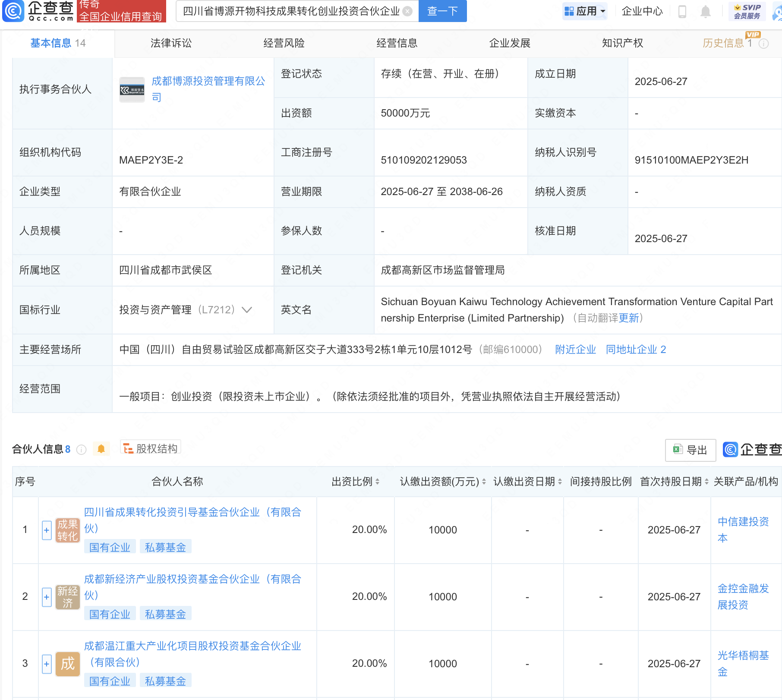The image size is (782, 700).
Task: Toggle the partner alert bell icon
Action: pos(101,449)
